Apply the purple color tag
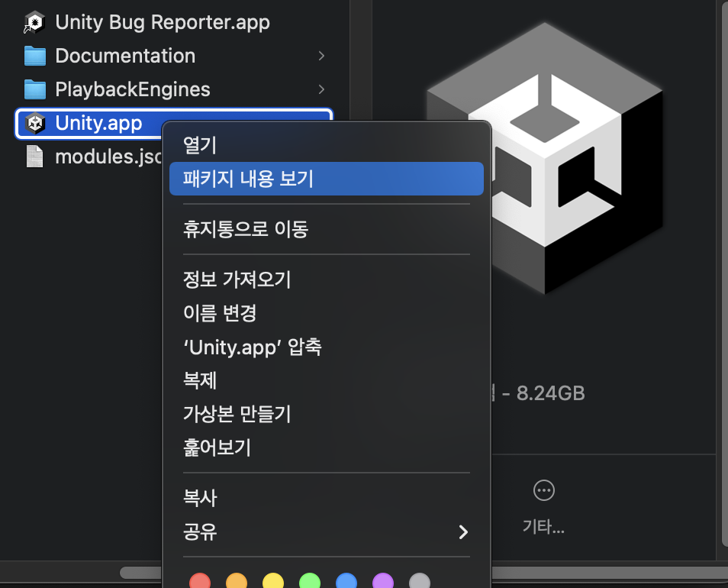 pos(383,581)
